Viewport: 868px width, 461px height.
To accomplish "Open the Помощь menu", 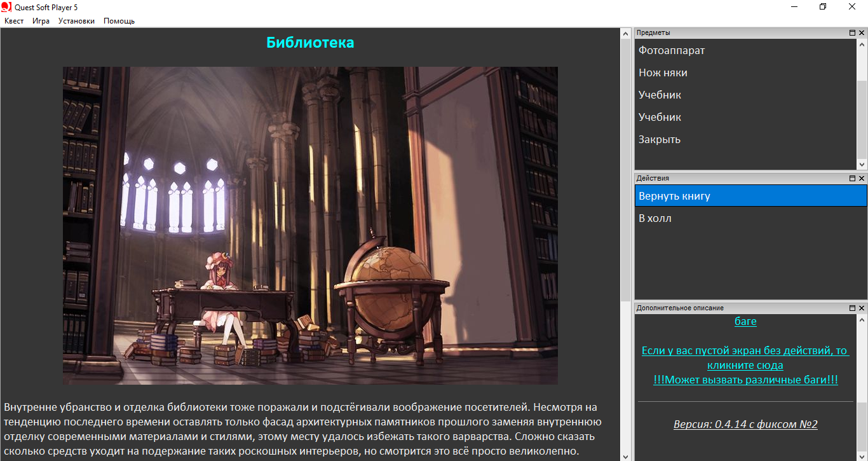I will (119, 21).
